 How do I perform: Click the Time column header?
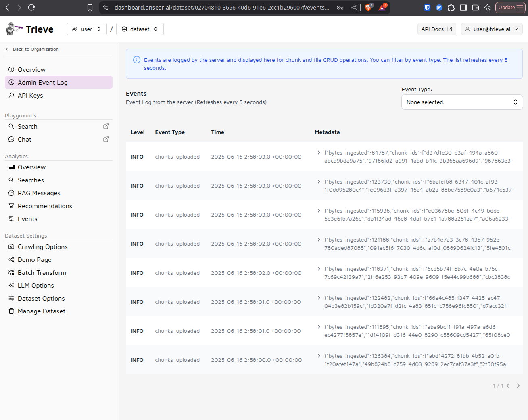(217, 132)
